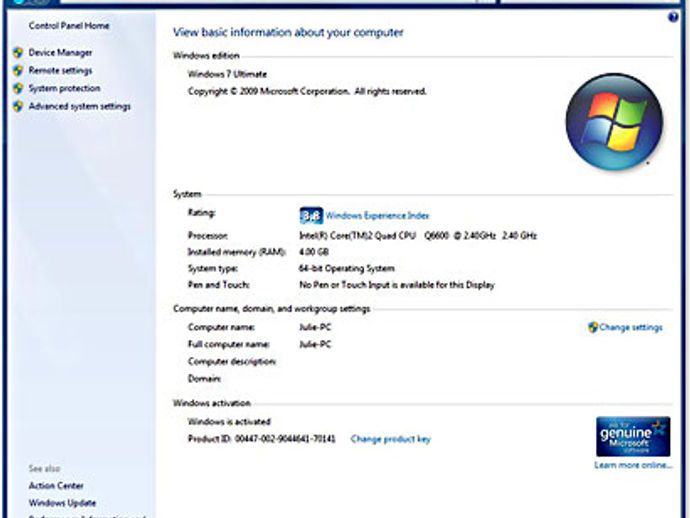Image resolution: width=690 pixels, height=518 pixels.
Task: Open Action Center under See also
Action: tap(56, 486)
